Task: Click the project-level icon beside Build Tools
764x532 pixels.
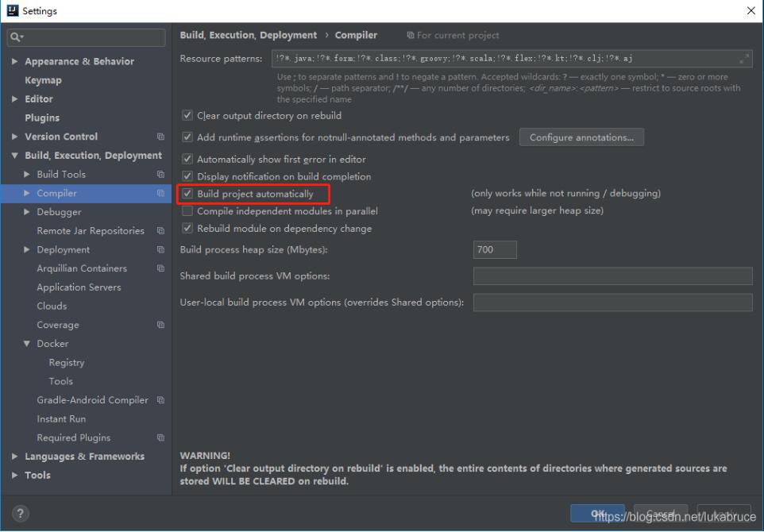Action: tap(160, 174)
